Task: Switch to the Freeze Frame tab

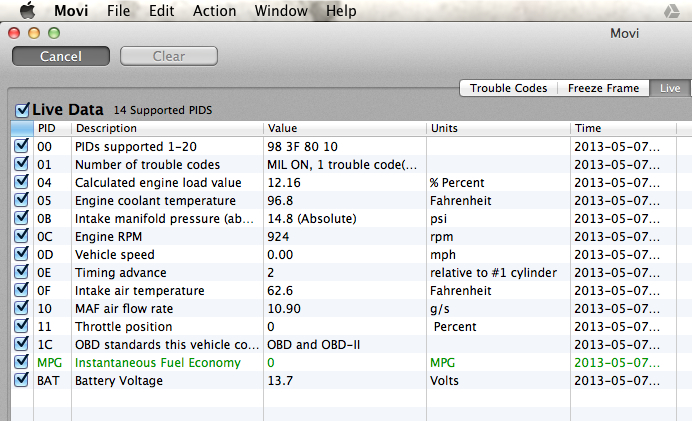Action: tap(603, 88)
